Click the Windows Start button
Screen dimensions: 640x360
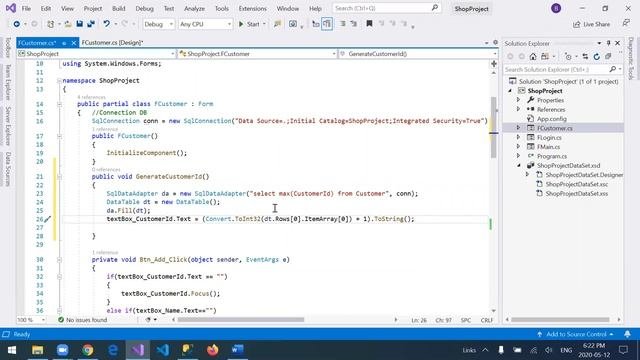[x=12, y=350]
